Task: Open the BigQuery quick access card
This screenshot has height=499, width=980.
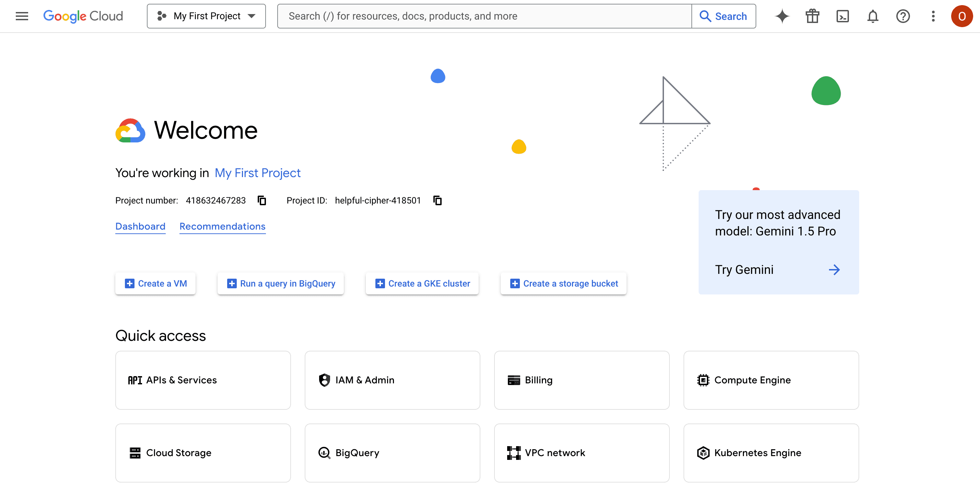Action: (x=393, y=453)
